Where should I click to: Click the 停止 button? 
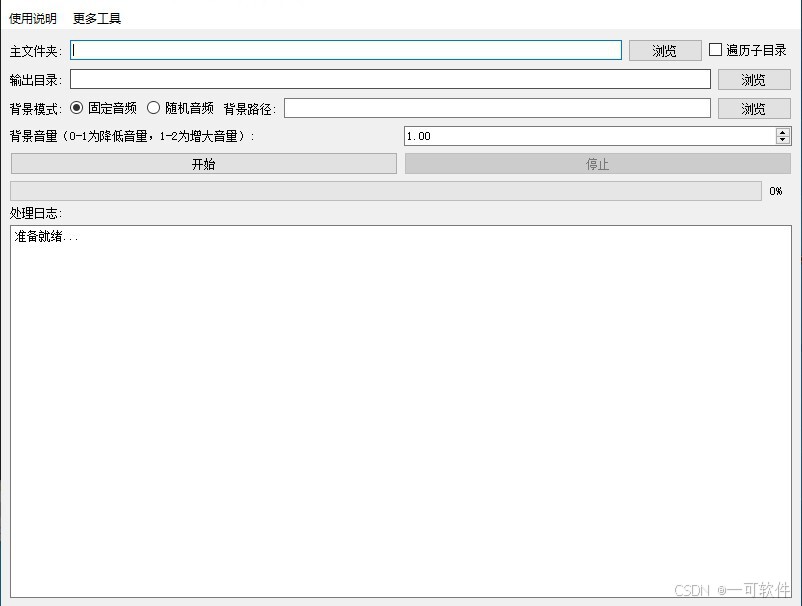597,164
